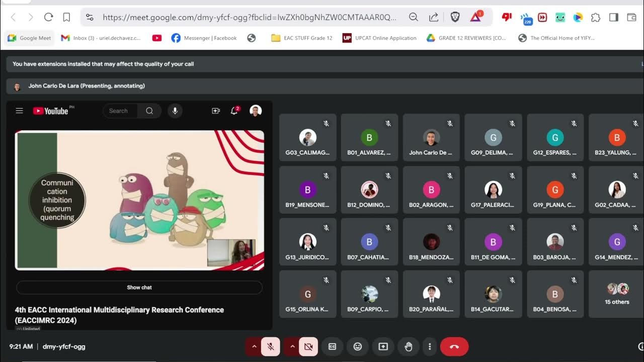Toggle the muted microphone button

tap(271, 346)
